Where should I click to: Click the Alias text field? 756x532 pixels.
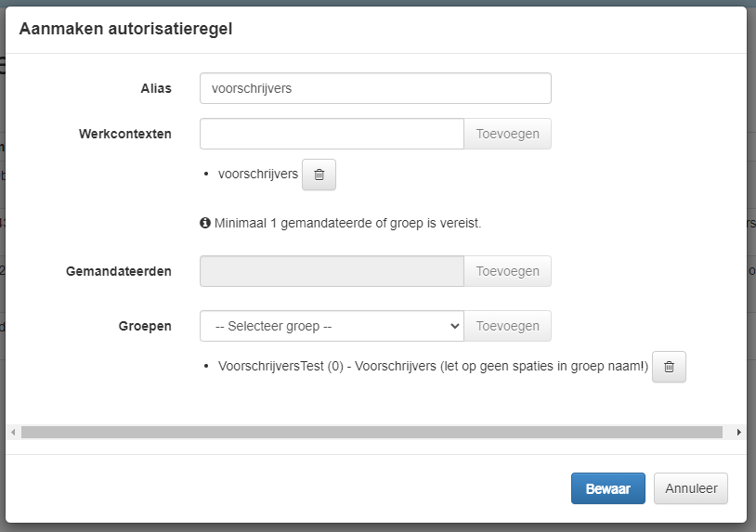375,88
